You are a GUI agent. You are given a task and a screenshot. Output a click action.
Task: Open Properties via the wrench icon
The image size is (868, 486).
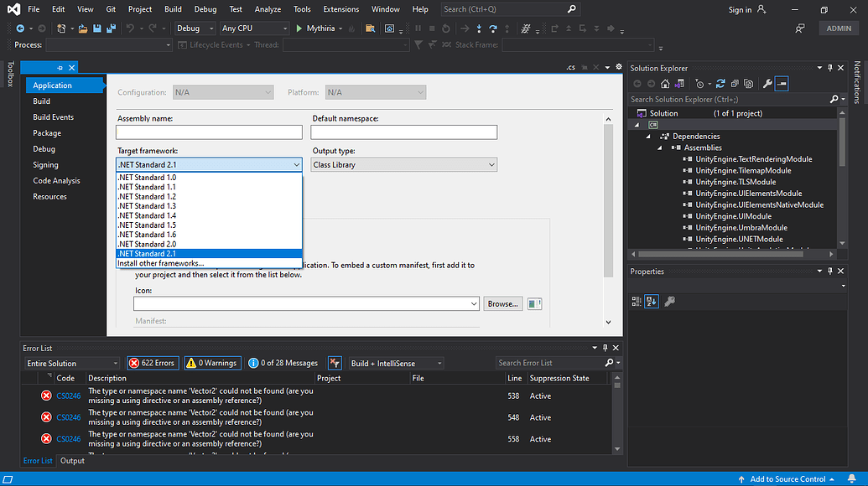coord(767,84)
